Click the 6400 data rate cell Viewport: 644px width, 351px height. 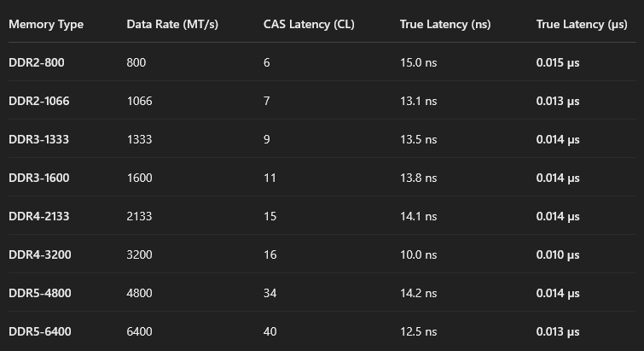click(139, 331)
